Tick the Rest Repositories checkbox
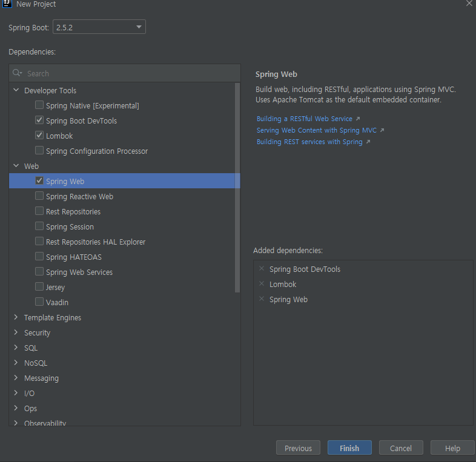The image size is (476, 462). [39, 211]
